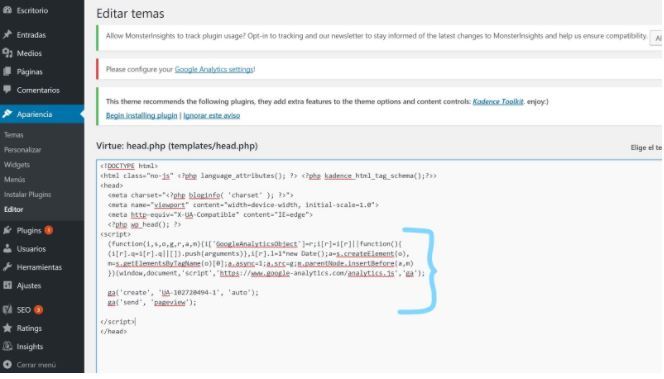Click the wp_head() PHP line
The width and height of the screenshot is (664, 379).
[144, 224]
